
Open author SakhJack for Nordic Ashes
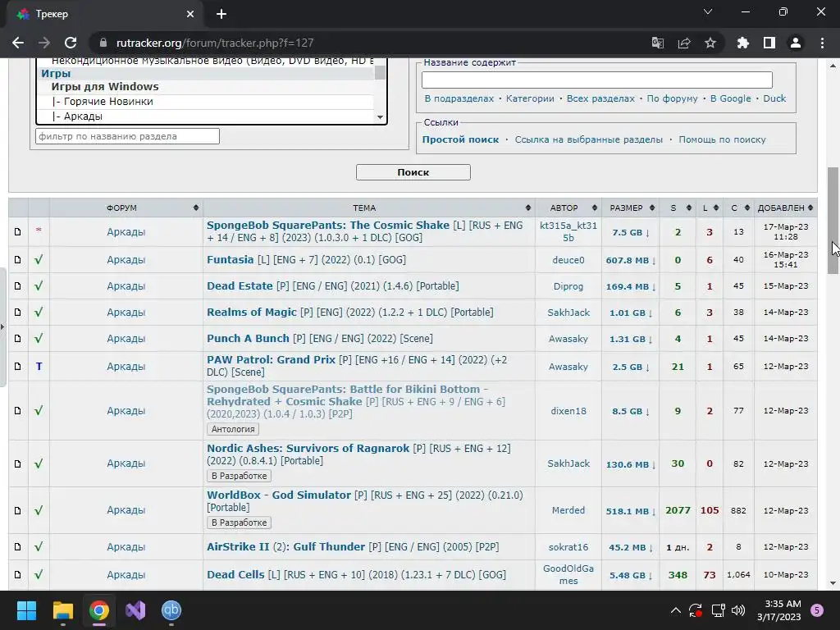[568, 464]
